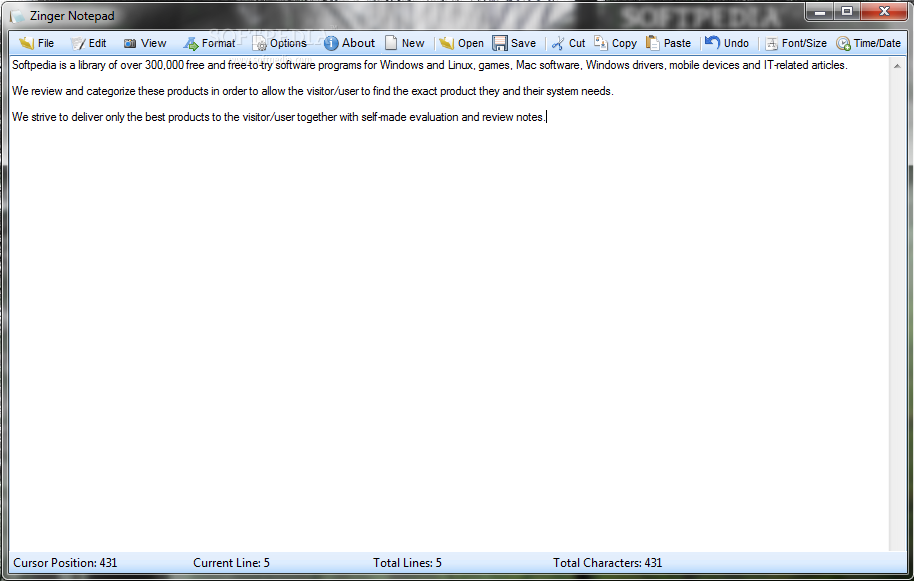This screenshot has width=914, height=581.
Task: Click the New blank document icon
Action: point(391,43)
